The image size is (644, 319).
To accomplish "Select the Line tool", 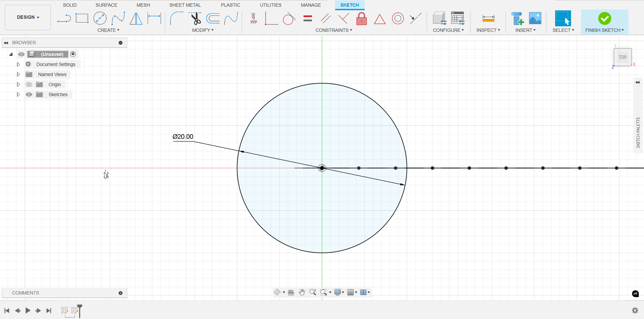I will pyautogui.click(x=64, y=18).
